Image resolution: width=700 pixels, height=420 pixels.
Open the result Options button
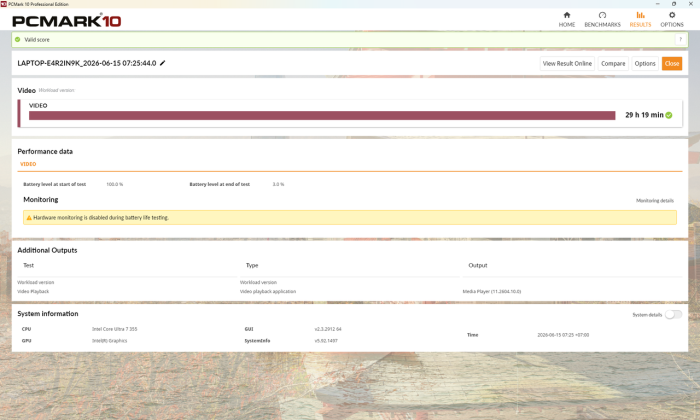click(645, 63)
